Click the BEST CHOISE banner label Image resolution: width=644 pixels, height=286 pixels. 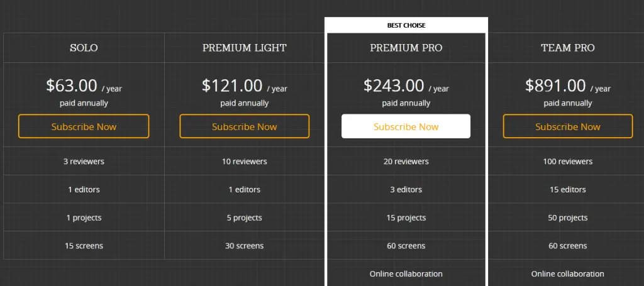(406, 25)
